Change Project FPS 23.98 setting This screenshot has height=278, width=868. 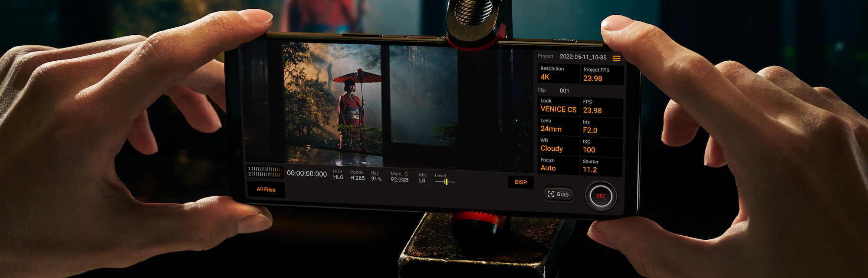point(601,75)
